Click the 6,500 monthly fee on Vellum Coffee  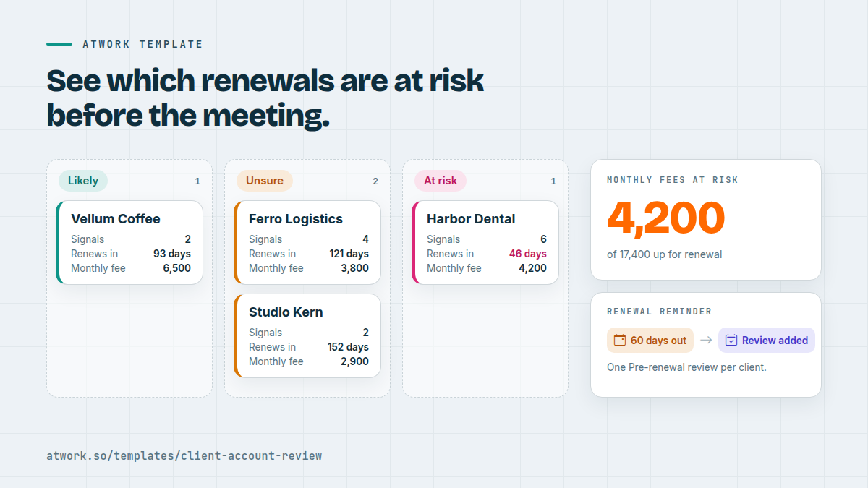[x=177, y=268]
